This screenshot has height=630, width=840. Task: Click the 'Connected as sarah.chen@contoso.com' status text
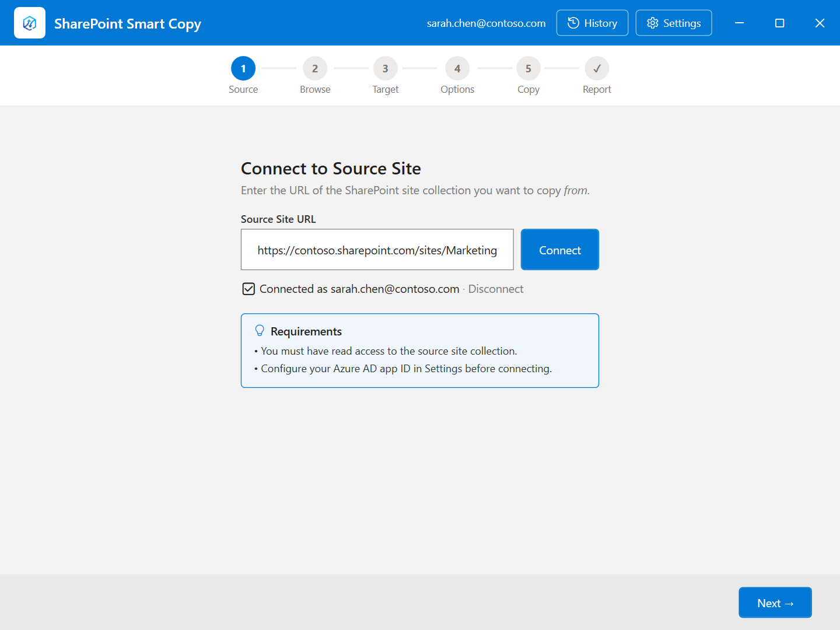359,289
